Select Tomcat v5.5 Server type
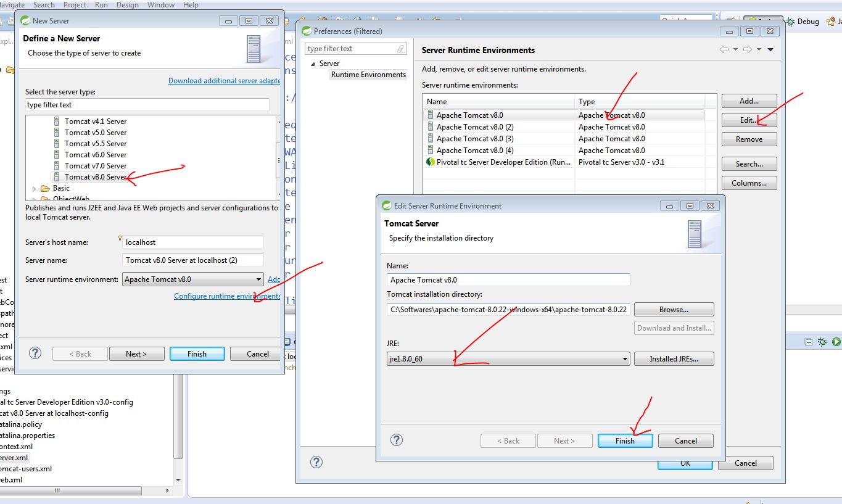 click(96, 144)
